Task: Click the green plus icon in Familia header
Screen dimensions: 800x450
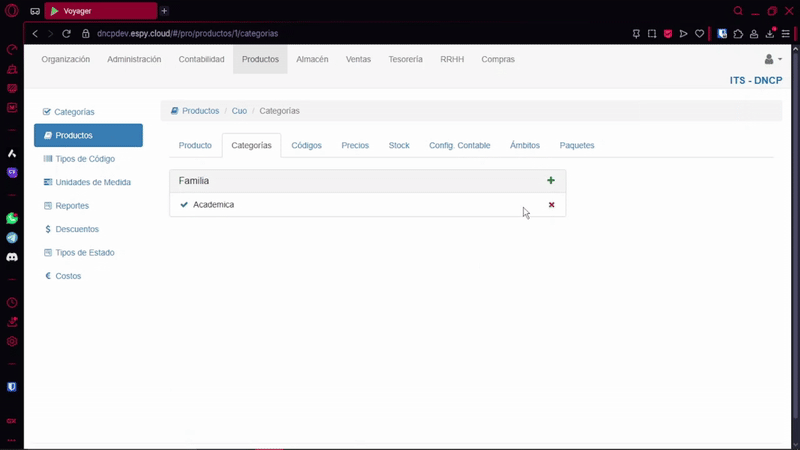Action: click(x=551, y=181)
